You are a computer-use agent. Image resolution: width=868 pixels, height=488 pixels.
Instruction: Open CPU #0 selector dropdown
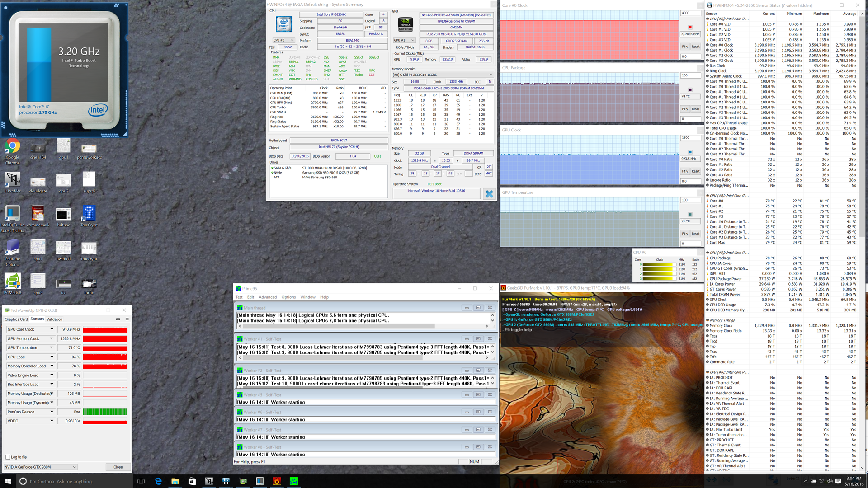(x=283, y=40)
